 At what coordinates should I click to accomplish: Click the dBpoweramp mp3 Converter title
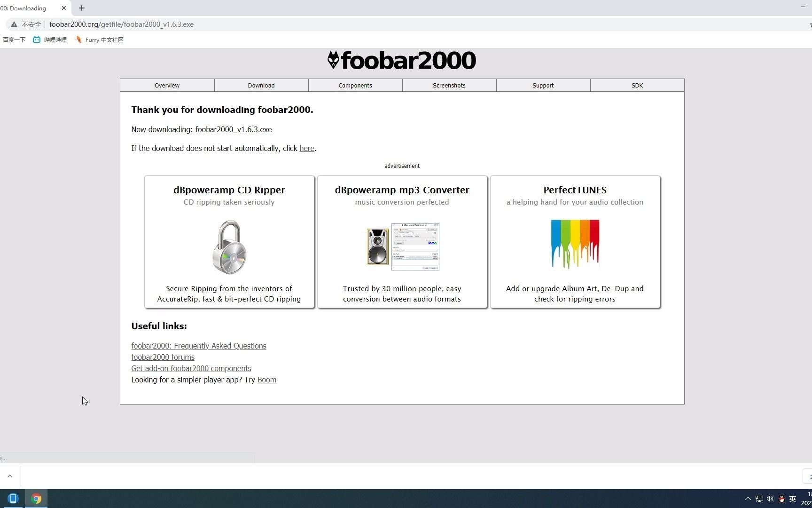(402, 190)
